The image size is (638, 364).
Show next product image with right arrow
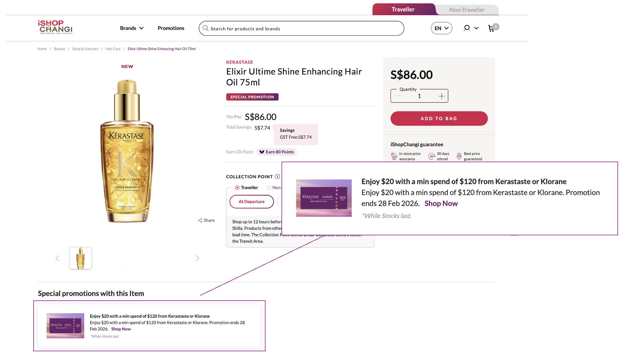pyautogui.click(x=197, y=258)
